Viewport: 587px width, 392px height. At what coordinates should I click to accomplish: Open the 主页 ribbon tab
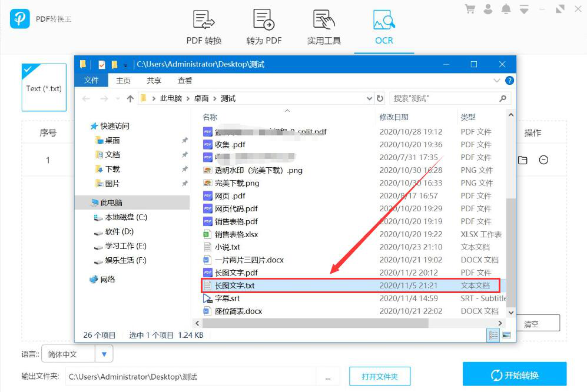(123, 81)
